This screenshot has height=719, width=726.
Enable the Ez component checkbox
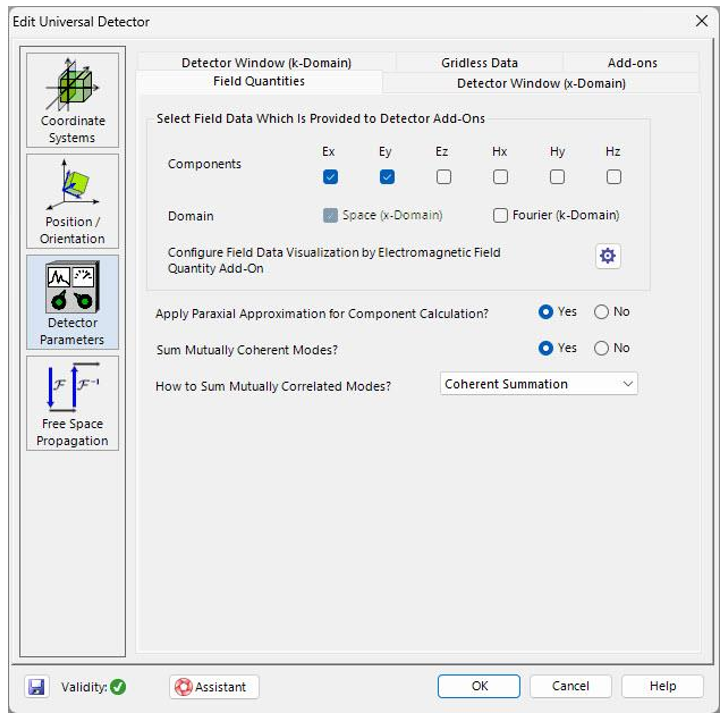[444, 177]
